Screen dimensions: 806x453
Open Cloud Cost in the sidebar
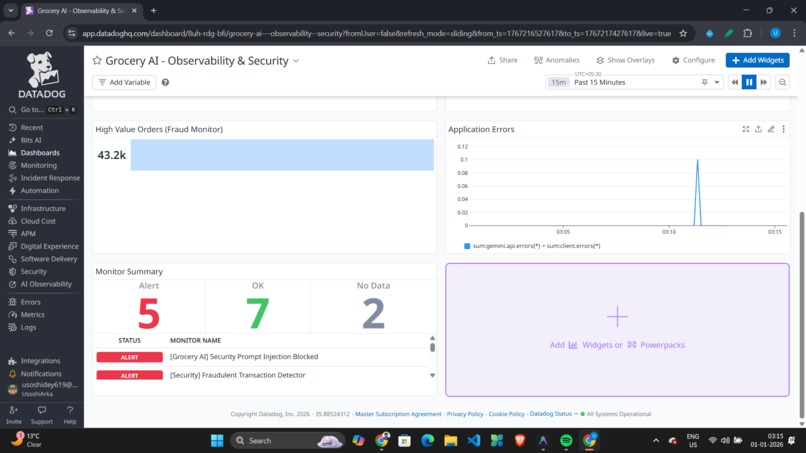[38, 221]
